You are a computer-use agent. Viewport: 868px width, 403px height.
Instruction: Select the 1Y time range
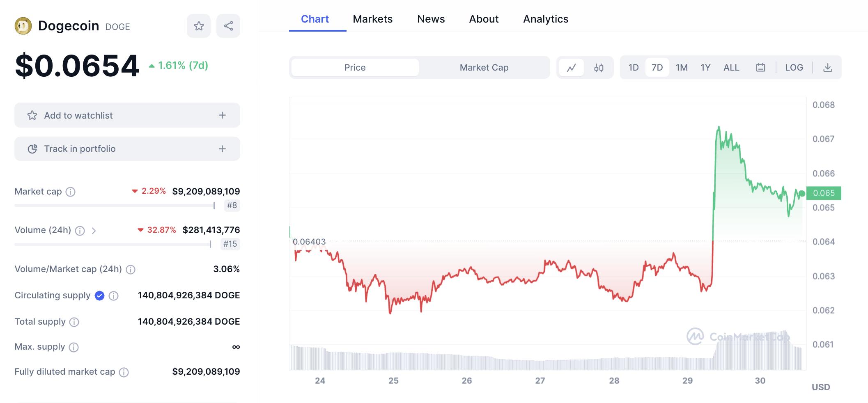pos(705,67)
